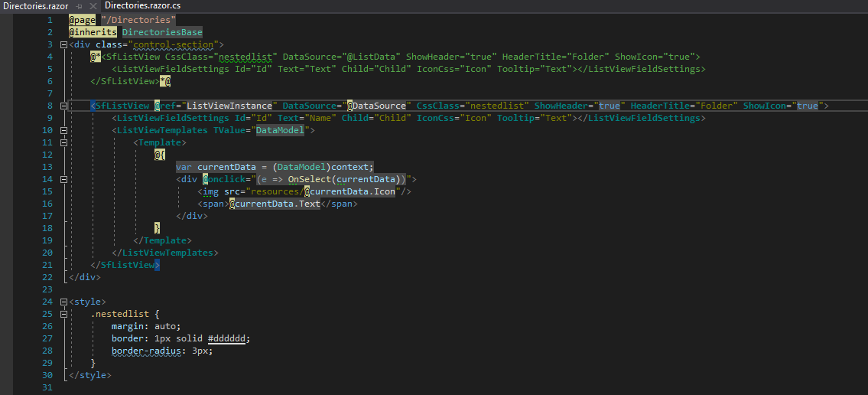868x395 pixels.
Task: Collapse the SfListView block on line 8
Action: [x=63, y=106]
